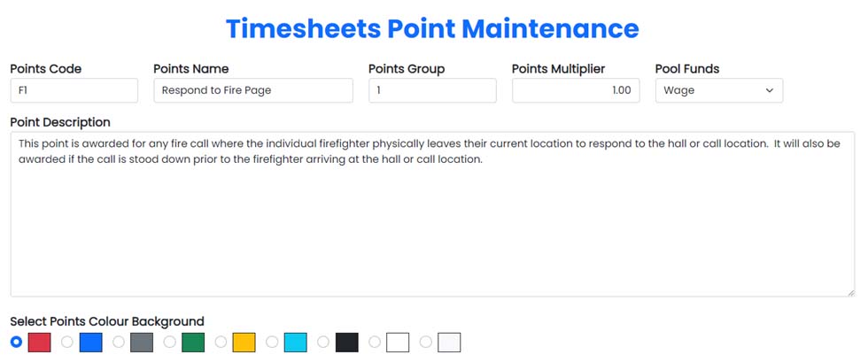
Task: Pick the grey colour swatch
Action: pos(142,343)
